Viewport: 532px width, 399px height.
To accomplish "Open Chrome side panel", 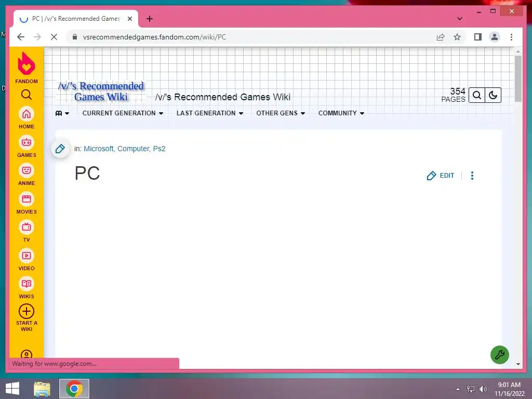I will click(x=478, y=37).
